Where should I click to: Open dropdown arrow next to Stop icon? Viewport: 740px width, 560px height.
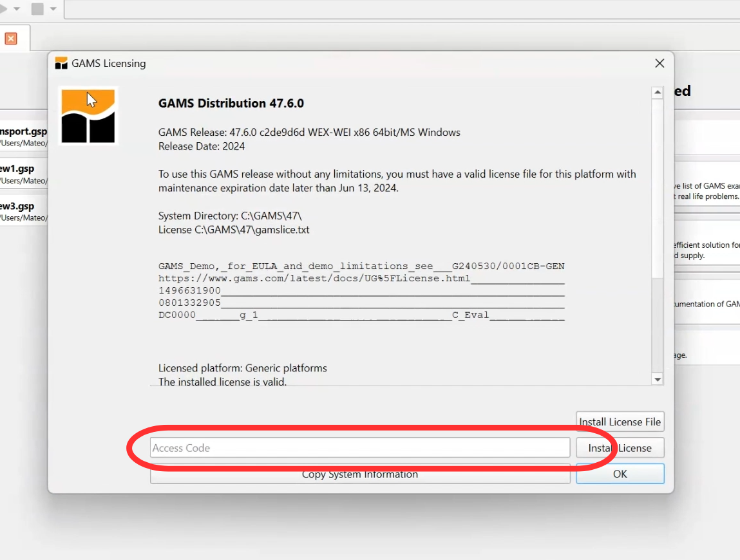coord(53,9)
